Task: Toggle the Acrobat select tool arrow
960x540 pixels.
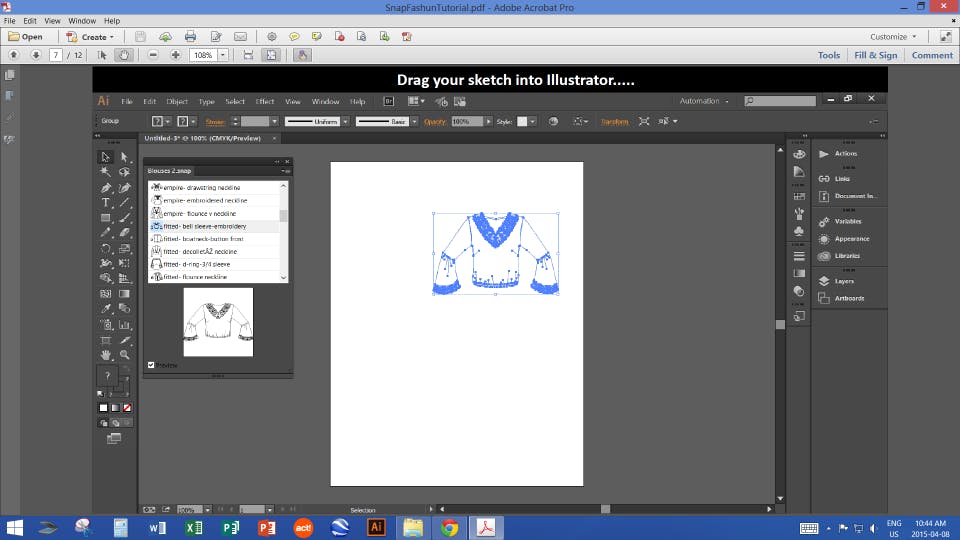Action: (x=102, y=55)
